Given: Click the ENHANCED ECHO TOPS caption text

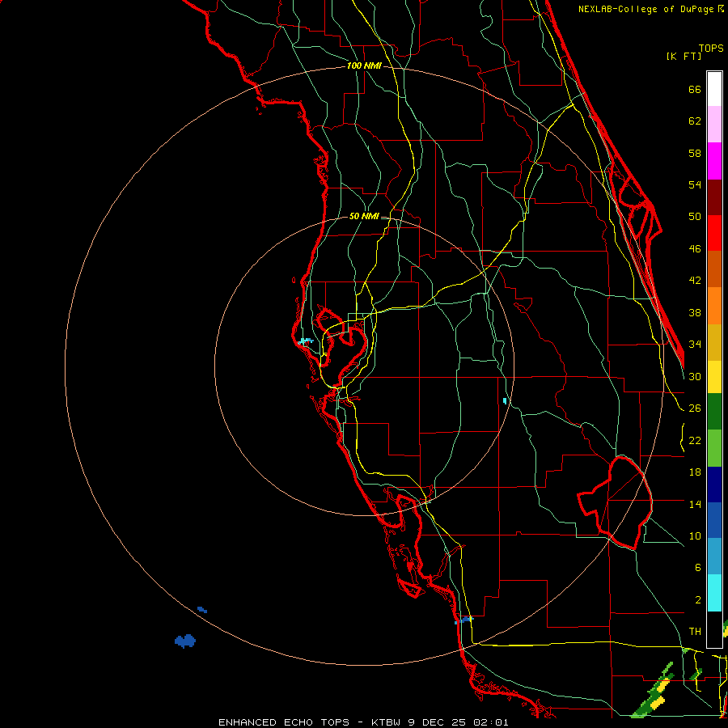Looking at the screenshot, I should pyautogui.click(x=284, y=722).
